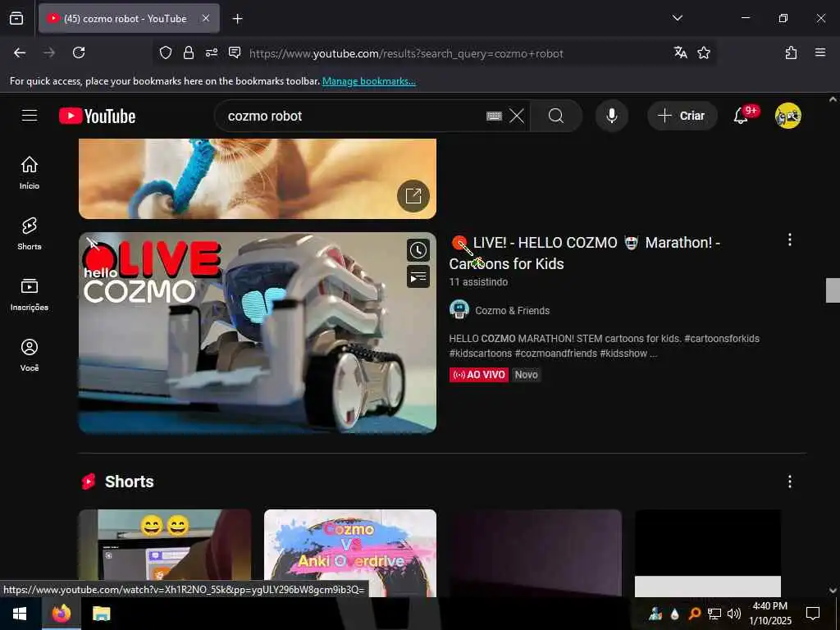Reload the current page
The image size is (840, 630).
[79, 52]
